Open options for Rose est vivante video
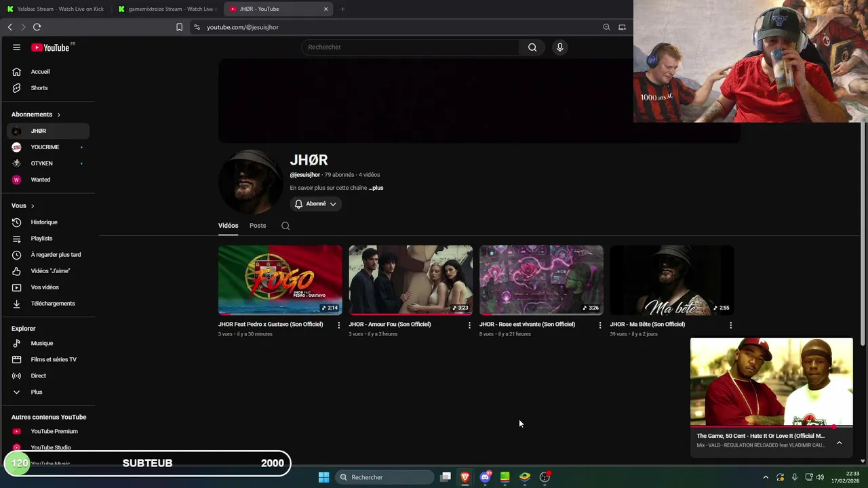The width and height of the screenshot is (868, 488). click(599, 325)
